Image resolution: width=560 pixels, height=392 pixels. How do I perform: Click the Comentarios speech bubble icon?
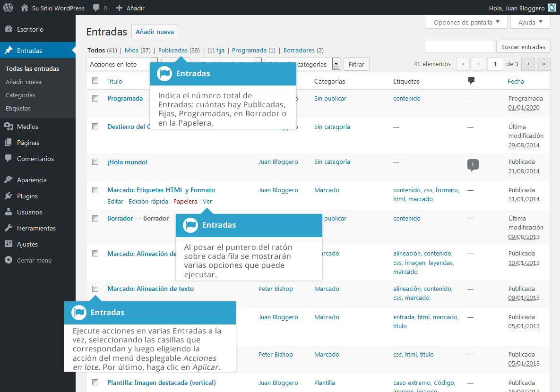point(9,159)
